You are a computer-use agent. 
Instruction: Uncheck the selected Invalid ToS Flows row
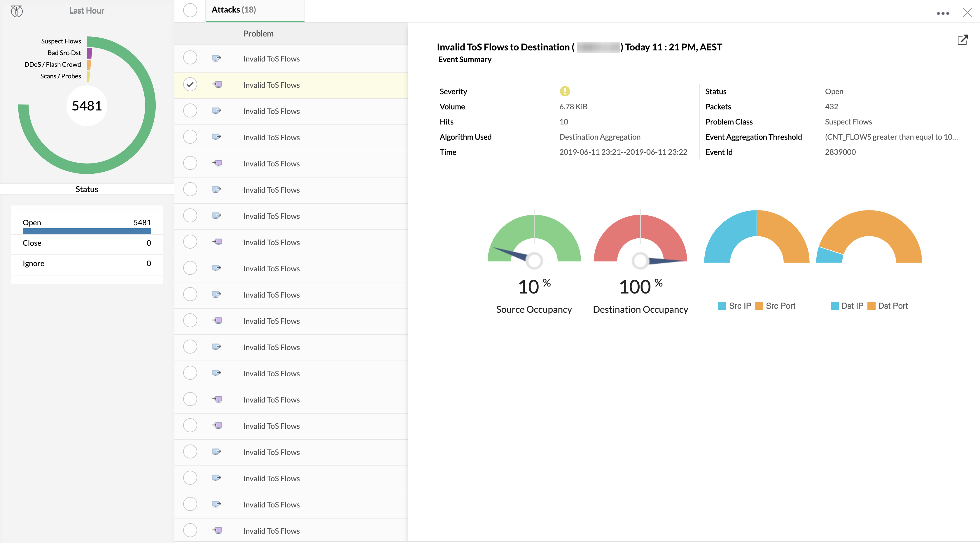[x=190, y=85]
